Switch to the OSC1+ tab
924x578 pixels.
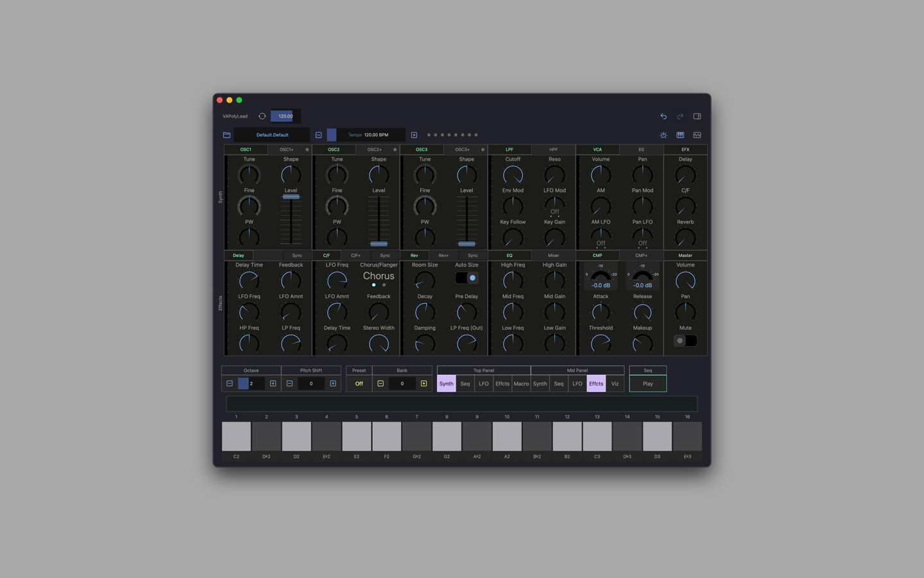(x=286, y=150)
